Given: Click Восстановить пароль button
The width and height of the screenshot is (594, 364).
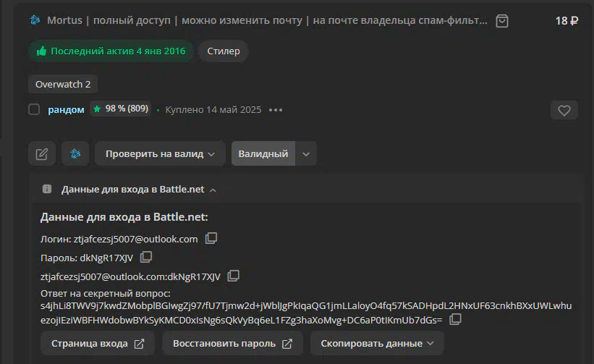Looking at the screenshot, I should point(232,343).
